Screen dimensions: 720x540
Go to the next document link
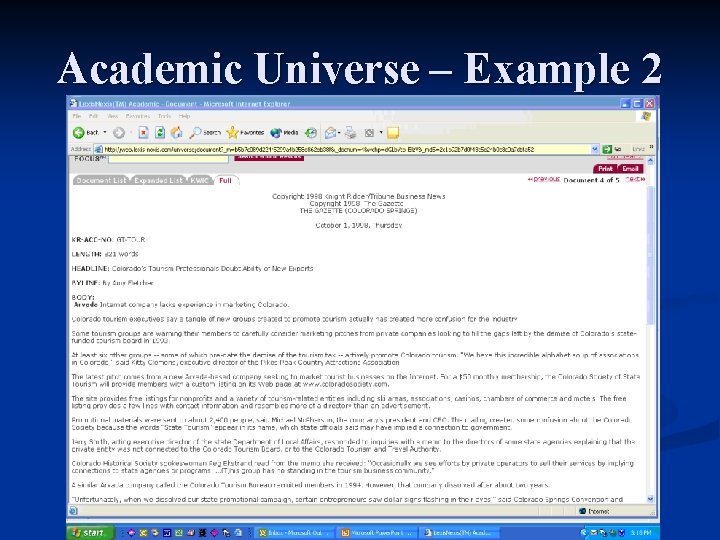(635, 179)
